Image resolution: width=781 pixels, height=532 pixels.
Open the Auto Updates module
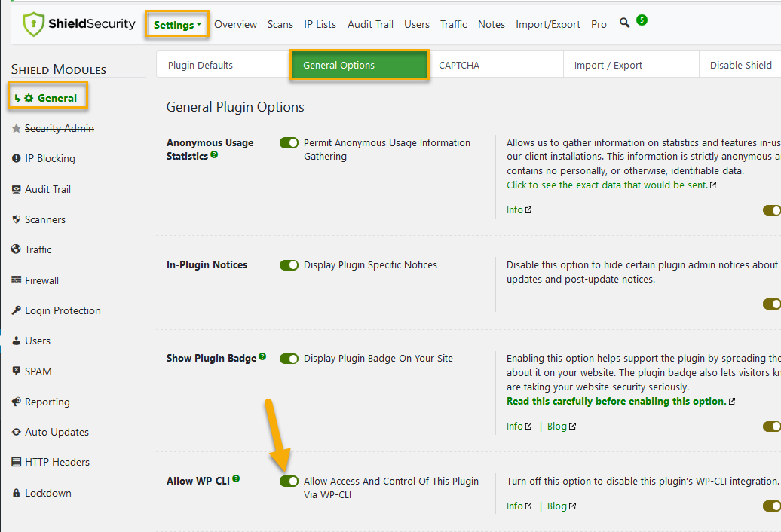tap(57, 432)
